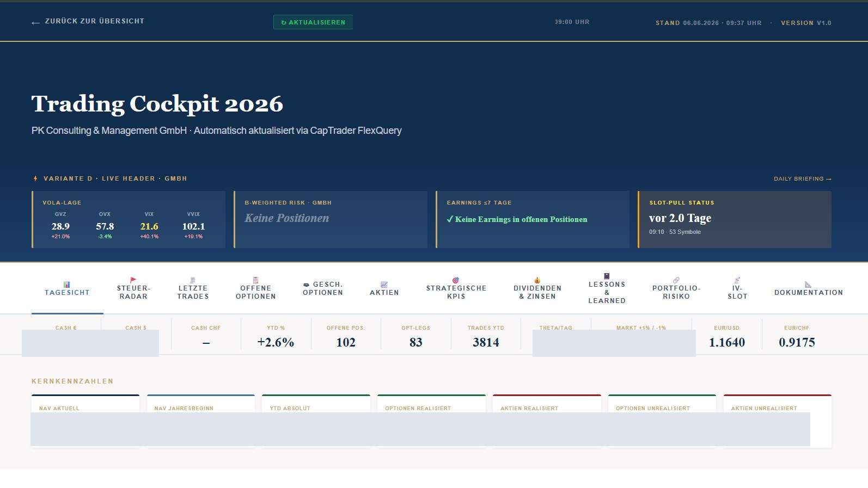
Task: Select the Tagesicht tab
Action: coord(67,288)
